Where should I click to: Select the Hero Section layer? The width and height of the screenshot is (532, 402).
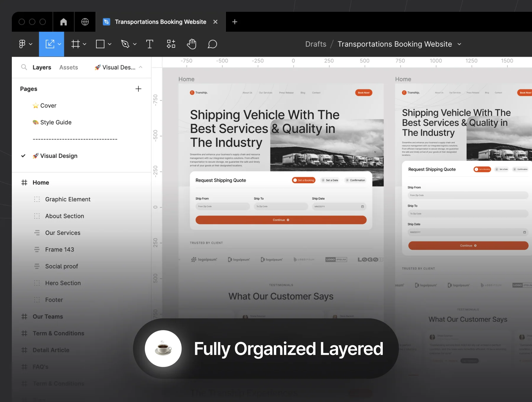click(x=63, y=283)
